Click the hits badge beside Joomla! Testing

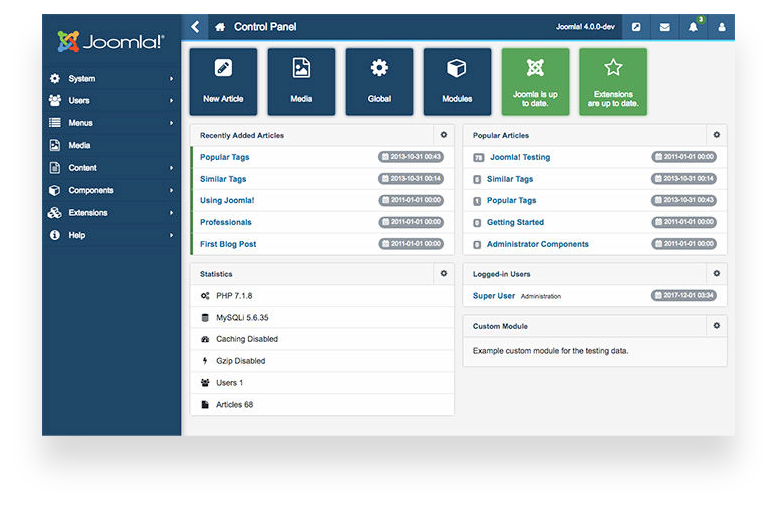coord(478,158)
